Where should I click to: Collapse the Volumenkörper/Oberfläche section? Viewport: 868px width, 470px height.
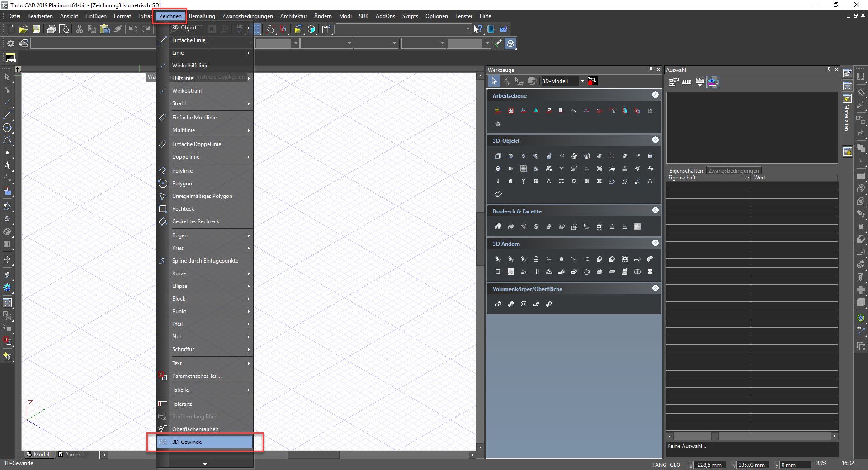point(655,288)
